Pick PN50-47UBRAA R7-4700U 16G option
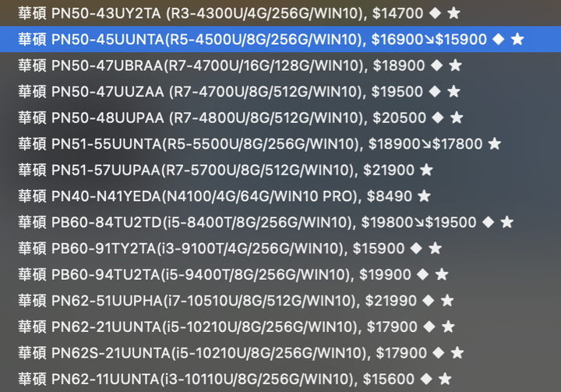The image size is (561, 392). point(280,65)
